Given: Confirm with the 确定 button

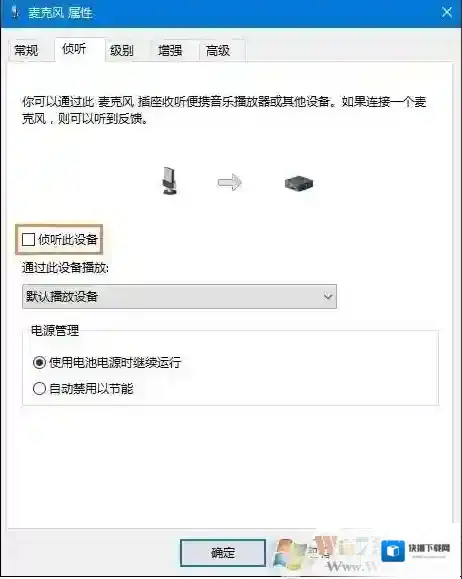Looking at the screenshot, I should 223,553.
